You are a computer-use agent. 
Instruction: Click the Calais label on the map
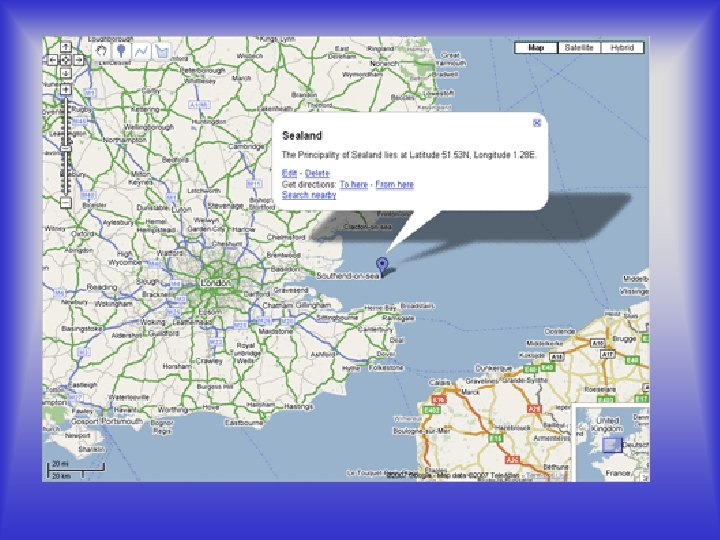click(439, 382)
